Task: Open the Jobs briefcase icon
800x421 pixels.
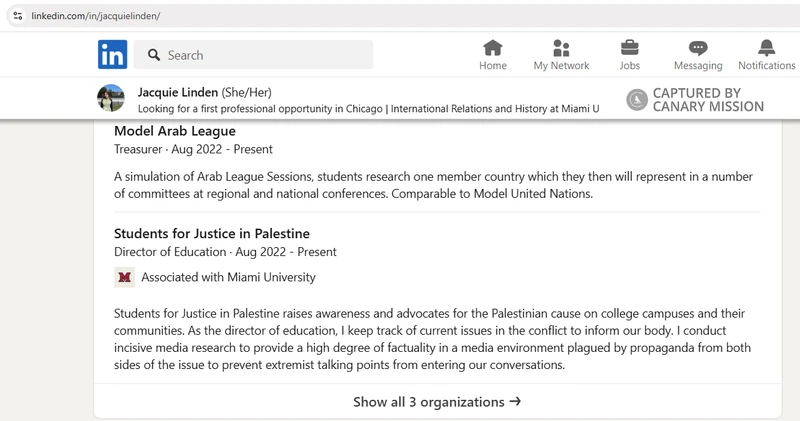Action: 629,48
